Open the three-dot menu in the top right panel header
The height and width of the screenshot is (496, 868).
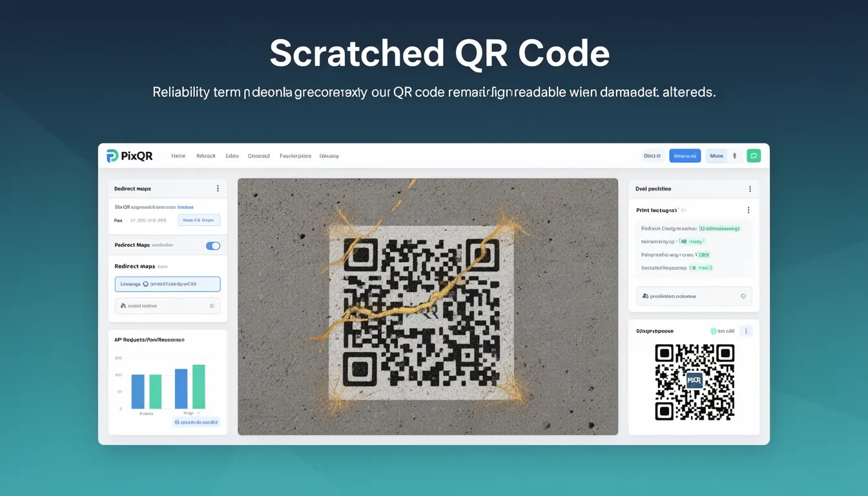750,189
